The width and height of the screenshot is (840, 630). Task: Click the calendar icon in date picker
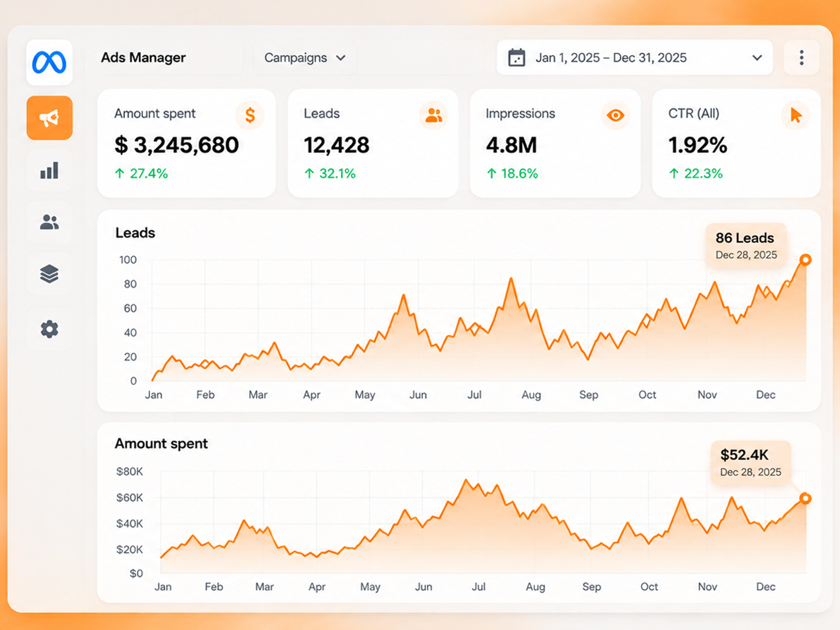tap(517, 58)
